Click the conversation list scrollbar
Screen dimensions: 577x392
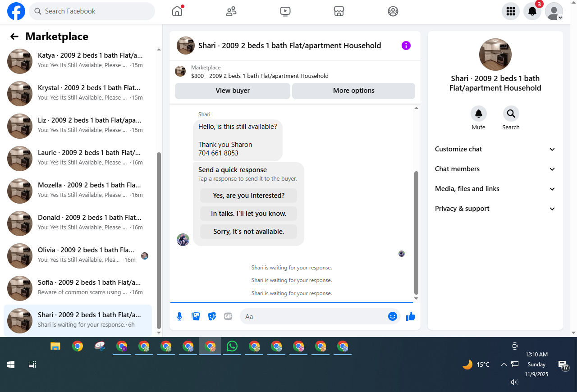tap(159, 241)
